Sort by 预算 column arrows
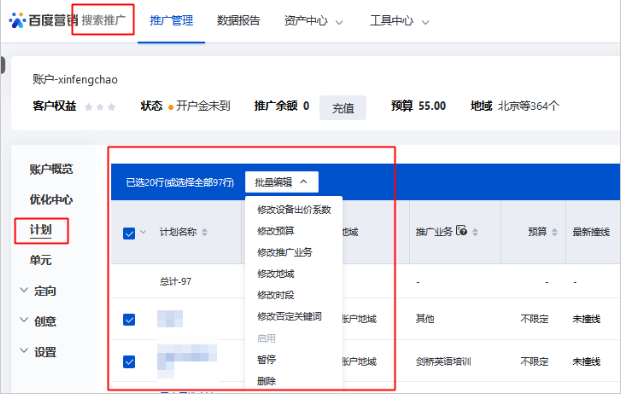 [x=555, y=232]
